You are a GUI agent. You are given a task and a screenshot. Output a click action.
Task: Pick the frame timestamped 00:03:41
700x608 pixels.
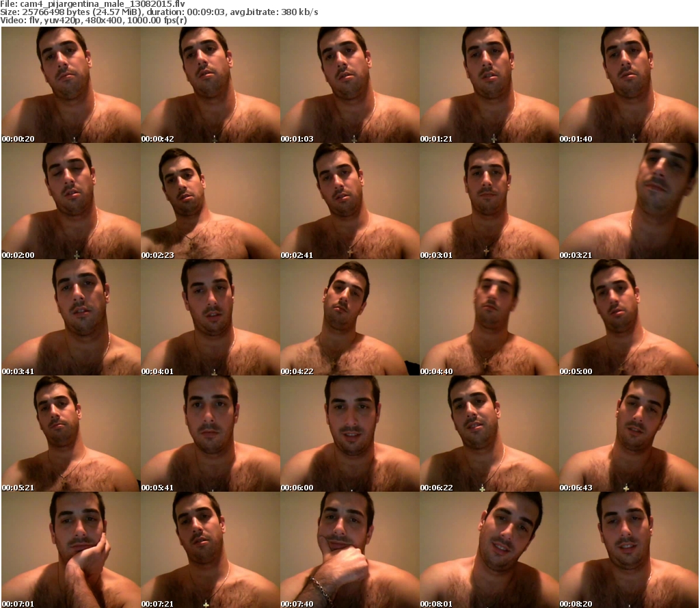click(71, 317)
